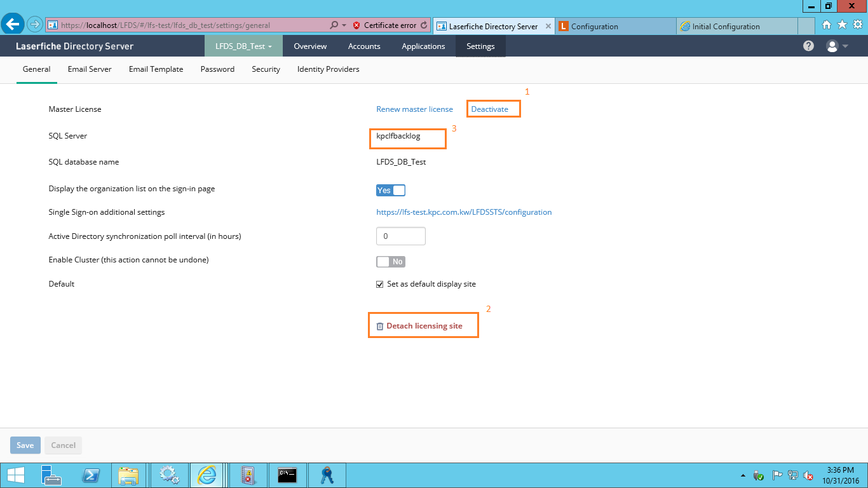
Task: Open the Applications section
Action: 423,46
